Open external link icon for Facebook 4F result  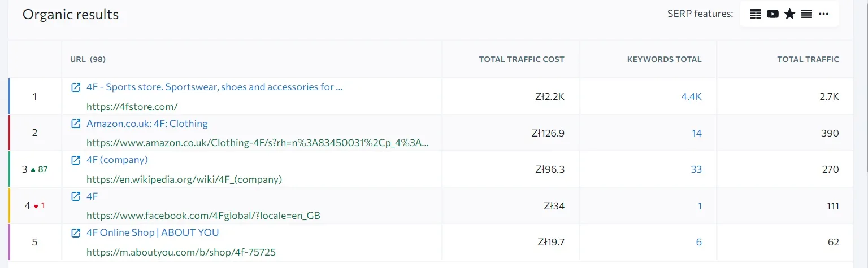click(x=76, y=196)
